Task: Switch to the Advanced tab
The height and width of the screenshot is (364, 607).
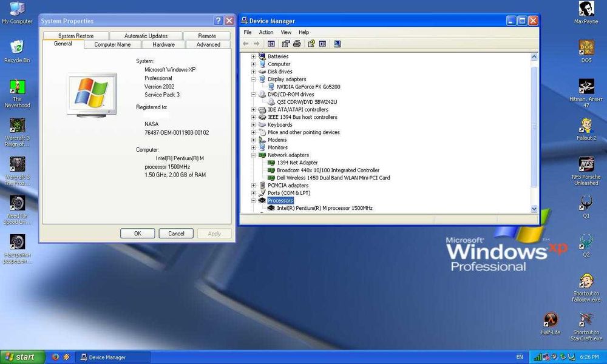Action: (x=208, y=44)
